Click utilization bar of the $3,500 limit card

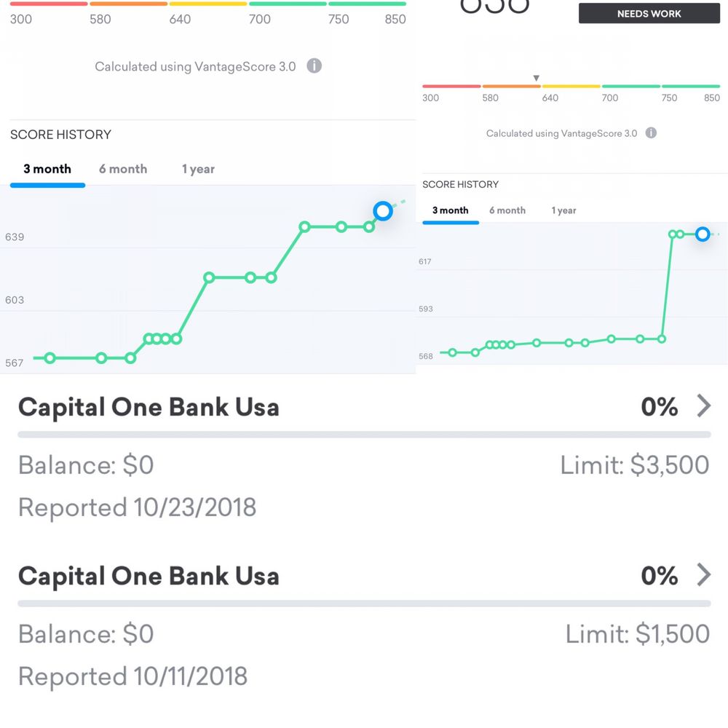(364, 435)
